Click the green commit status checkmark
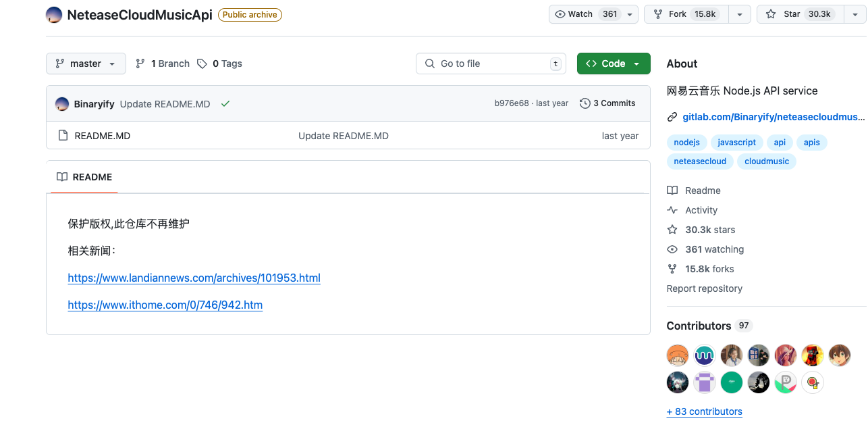The height and width of the screenshot is (429, 868). (225, 104)
